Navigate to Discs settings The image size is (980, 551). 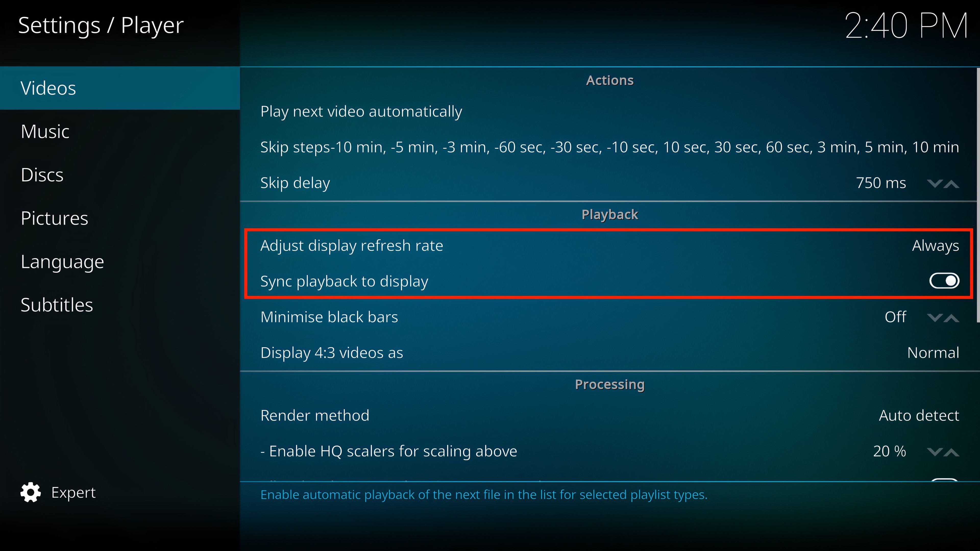[42, 174]
